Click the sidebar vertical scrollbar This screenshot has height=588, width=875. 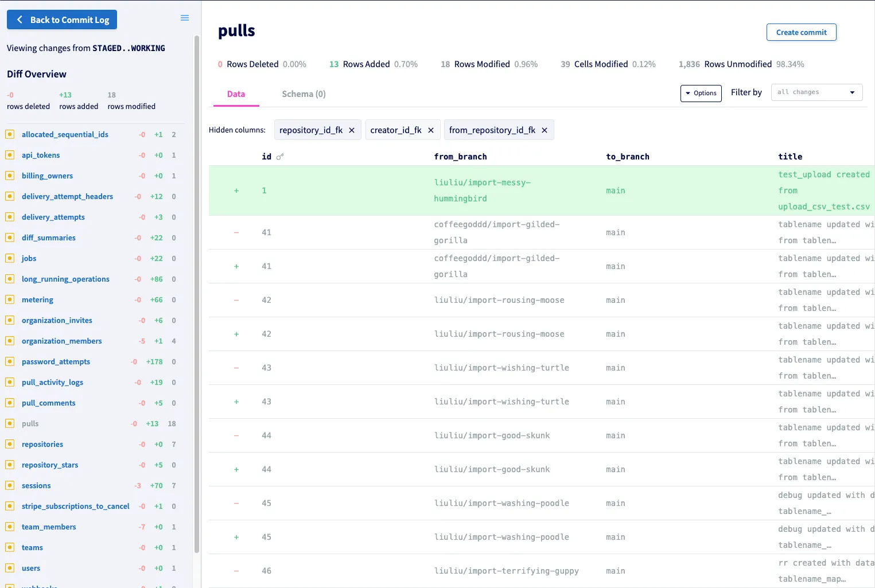point(197,287)
